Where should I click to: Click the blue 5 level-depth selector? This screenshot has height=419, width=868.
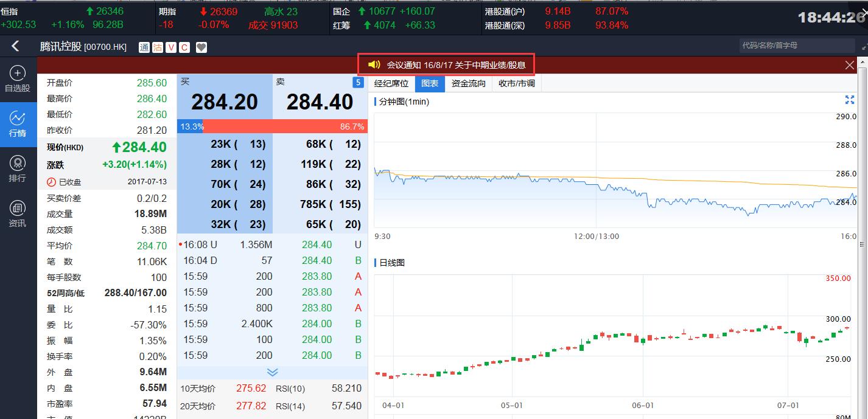pyautogui.click(x=357, y=82)
